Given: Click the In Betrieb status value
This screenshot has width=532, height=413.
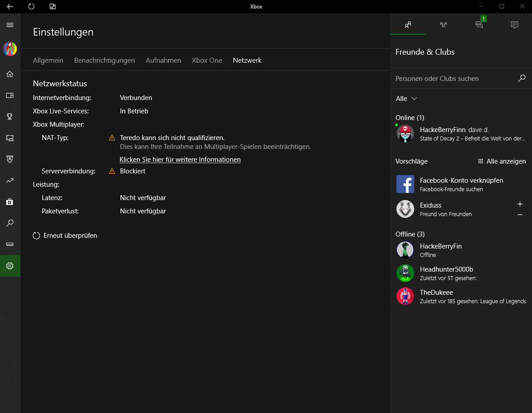Looking at the screenshot, I should click(134, 111).
